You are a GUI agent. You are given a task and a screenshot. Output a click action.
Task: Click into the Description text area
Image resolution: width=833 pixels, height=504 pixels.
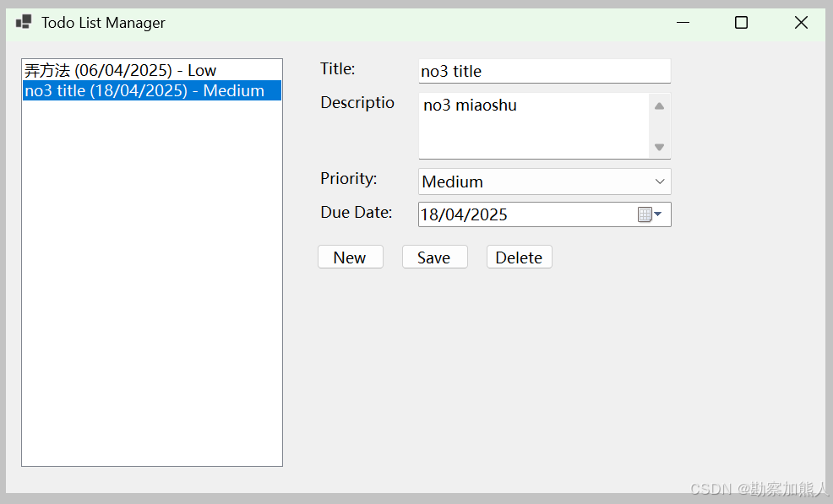(x=533, y=126)
